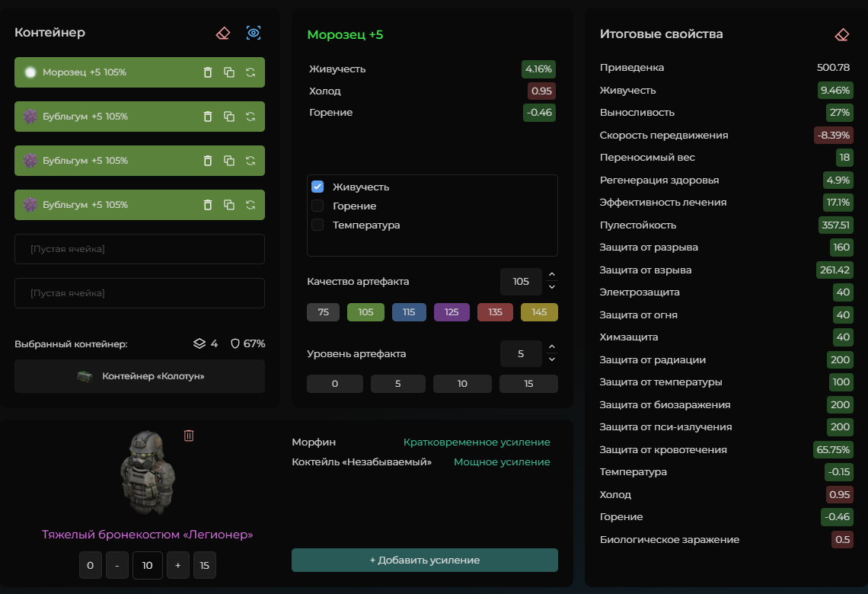Image resolution: width=868 pixels, height=594 pixels.
Task: Toggle container visibility eye icon
Action: pyautogui.click(x=254, y=34)
